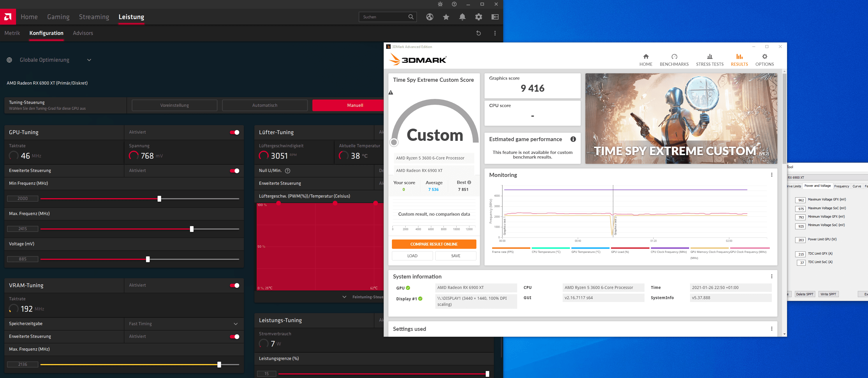The width and height of the screenshot is (868, 378).
Task: Switch to Gaming tab
Action: [58, 17]
